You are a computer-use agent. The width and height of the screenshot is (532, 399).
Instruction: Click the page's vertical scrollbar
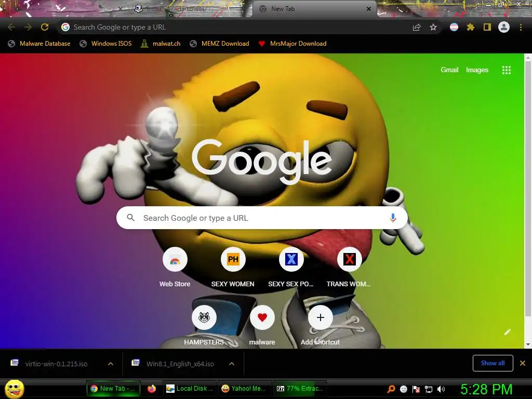528,190
